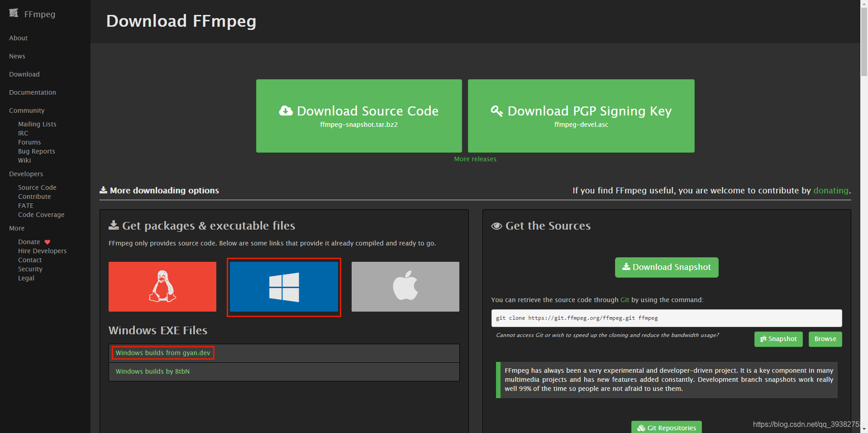Open the Download section in the sidebar

point(24,74)
